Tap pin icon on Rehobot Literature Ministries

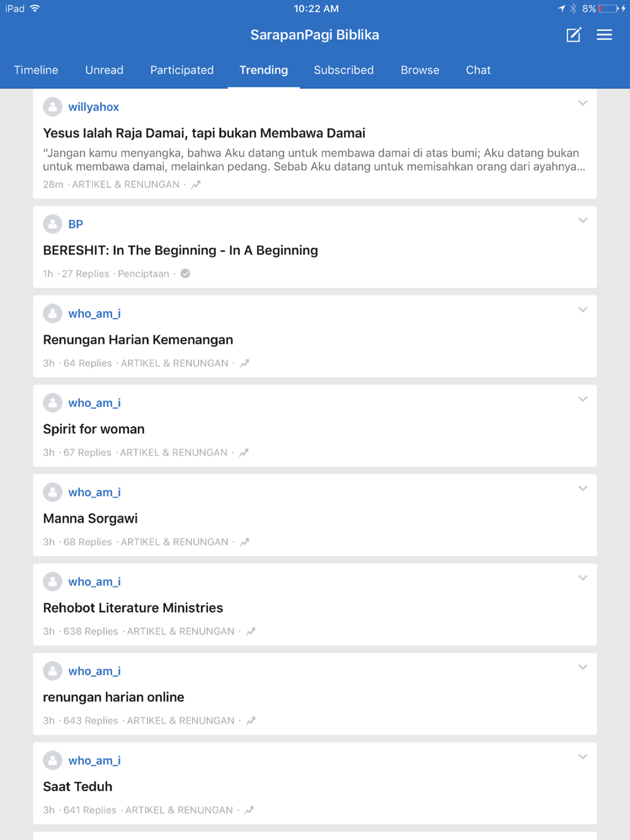pyautogui.click(x=251, y=632)
